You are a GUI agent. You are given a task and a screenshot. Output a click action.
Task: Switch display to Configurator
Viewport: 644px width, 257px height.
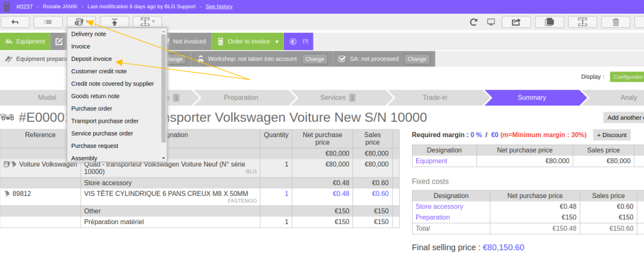point(627,77)
